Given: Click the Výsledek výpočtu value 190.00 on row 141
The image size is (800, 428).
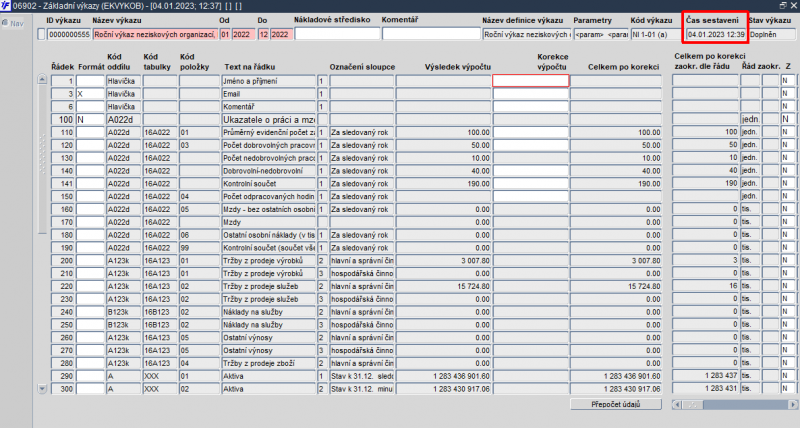Looking at the screenshot, I should click(x=443, y=184).
